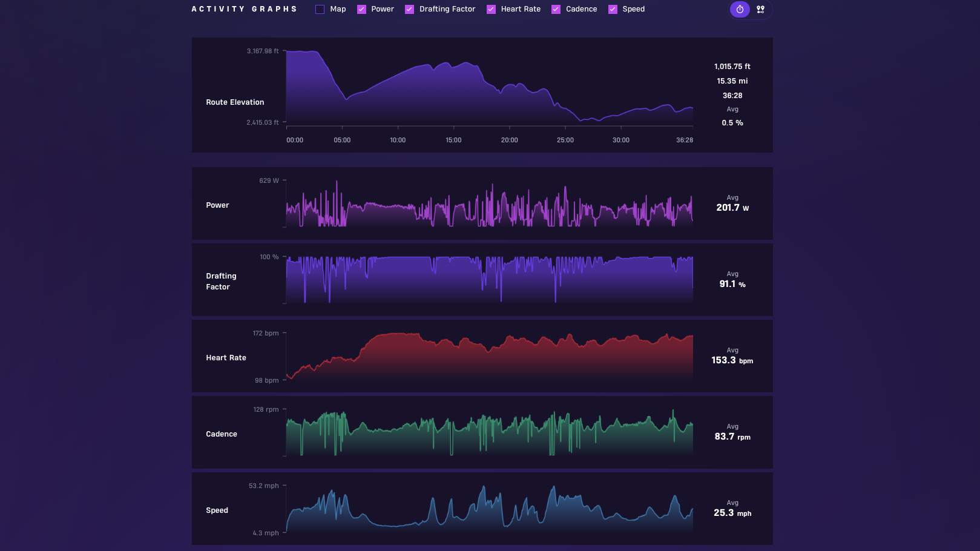Click the "Speed" graph row title
The height and width of the screenshot is (551, 980).
click(x=217, y=510)
